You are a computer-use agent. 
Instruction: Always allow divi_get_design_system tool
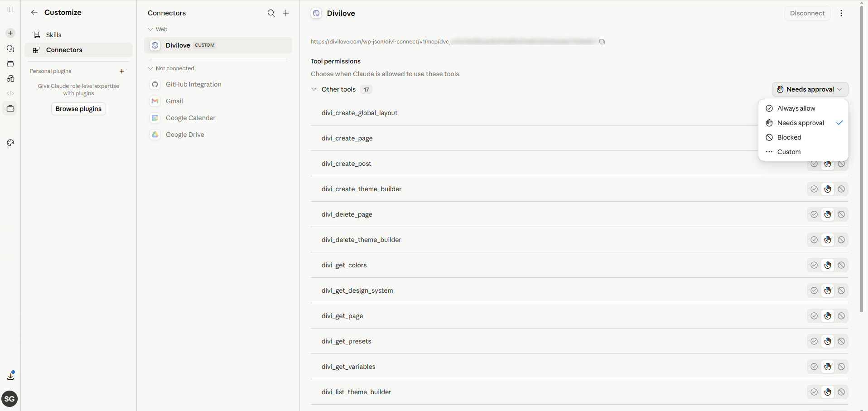click(814, 290)
